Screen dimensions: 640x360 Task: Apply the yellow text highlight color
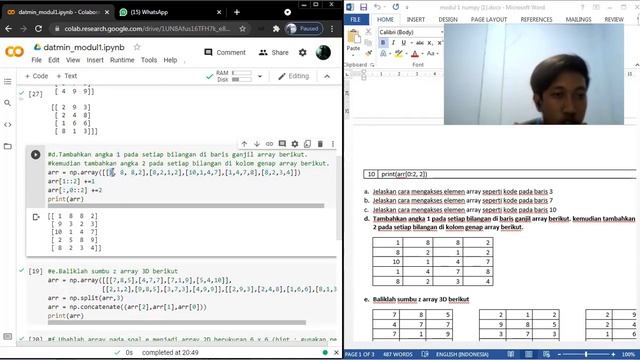[397, 53]
